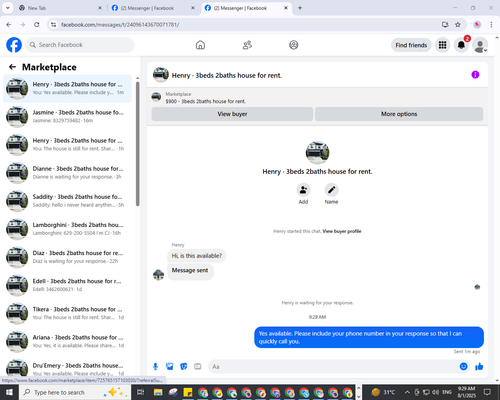Go back using Marketplace back arrow

pos(12,67)
